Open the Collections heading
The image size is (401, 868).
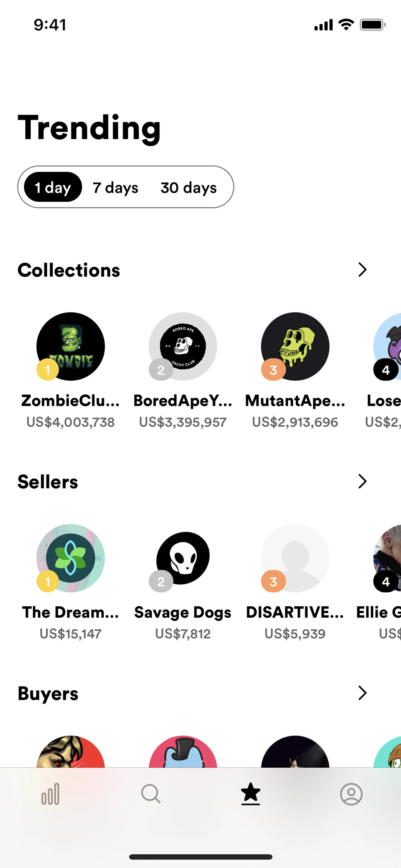[69, 270]
